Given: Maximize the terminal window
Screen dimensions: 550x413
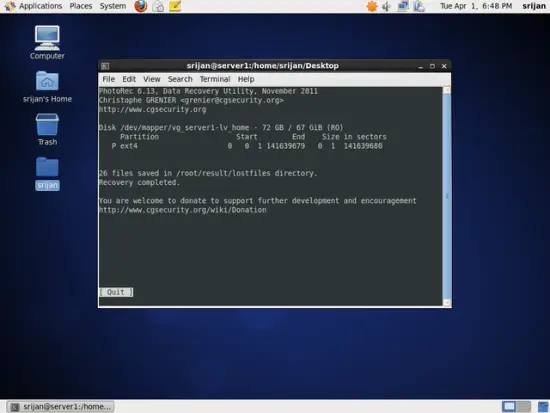Looking at the screenshot, I should [x=432, y=66].
